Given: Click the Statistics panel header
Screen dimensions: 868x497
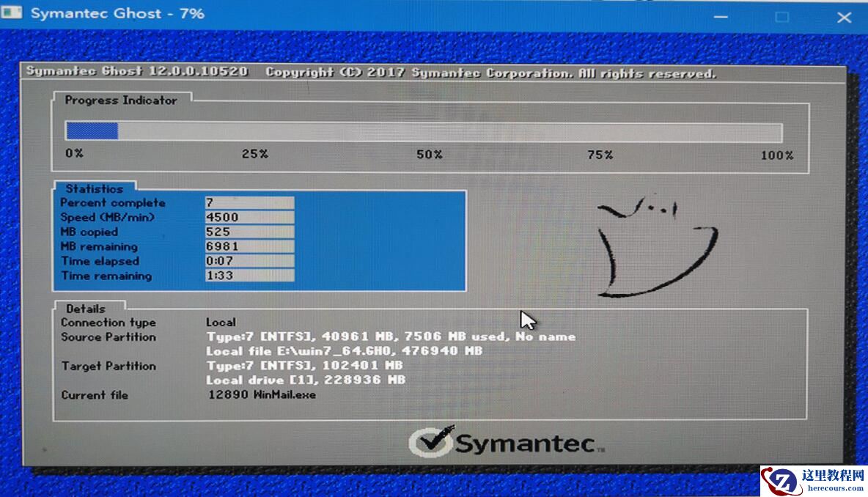Looking at the screenshot, I should click(x=95, y=188).
